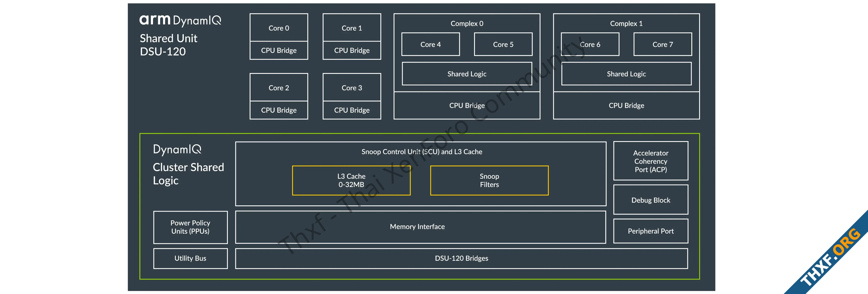Select the 'L3 Cache 0-32MB' box
The image size is (868, 294).
click(x=351, y=180)
